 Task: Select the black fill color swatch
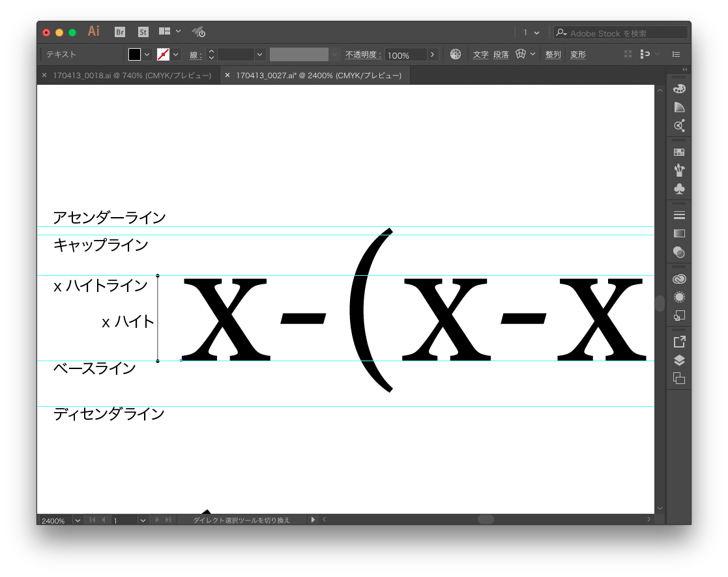135,54
